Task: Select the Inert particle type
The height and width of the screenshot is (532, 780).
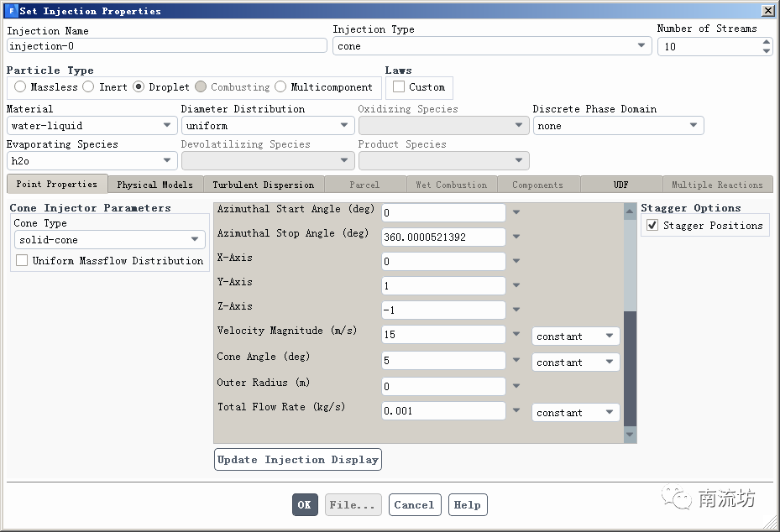Action: point(88,86)
